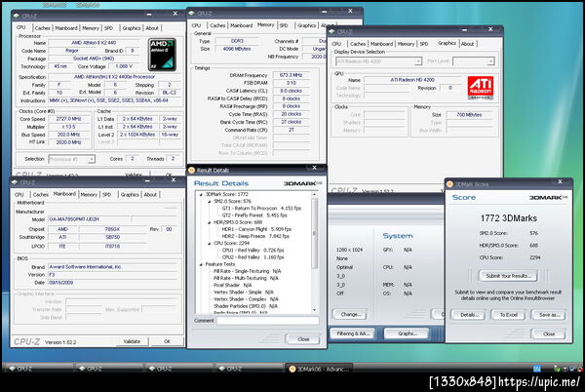
Task: Select the Pixel Shader N/A row
Action: click(232, 285)
